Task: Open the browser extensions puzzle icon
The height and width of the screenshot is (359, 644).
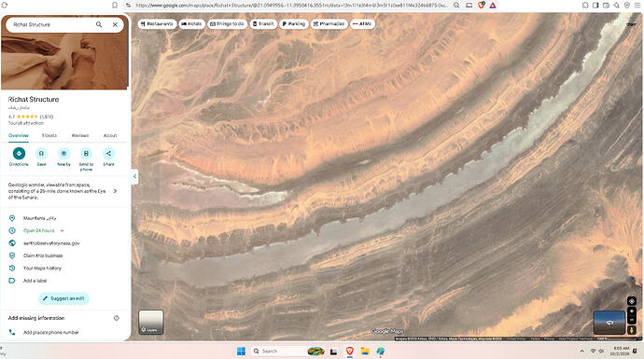Action: 585,6
